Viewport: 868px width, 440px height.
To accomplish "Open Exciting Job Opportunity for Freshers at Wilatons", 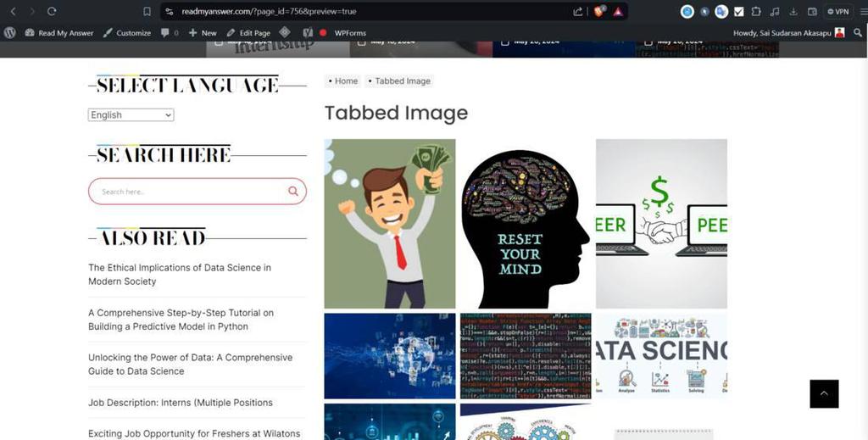I will click(x=194, y=433).
